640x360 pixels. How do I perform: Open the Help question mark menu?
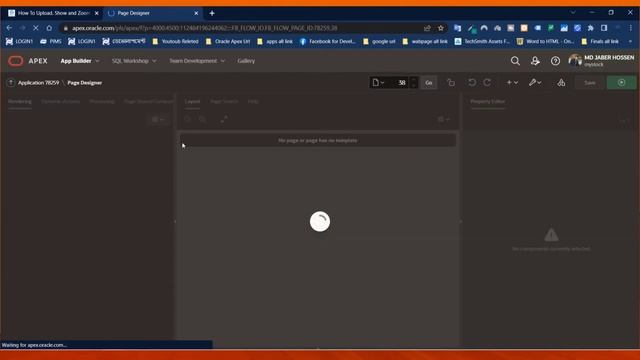click(555, 61)
